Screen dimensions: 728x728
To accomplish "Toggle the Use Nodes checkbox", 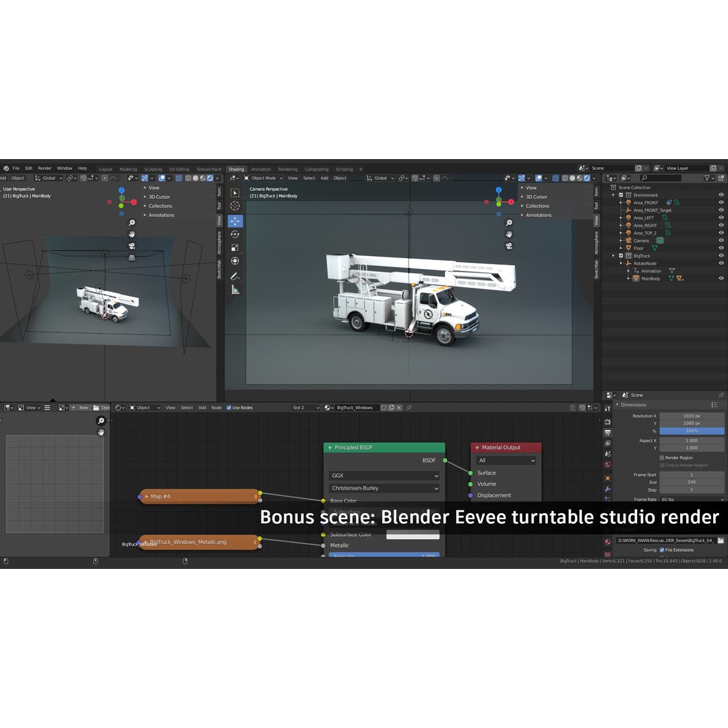I will click(229, 408).
